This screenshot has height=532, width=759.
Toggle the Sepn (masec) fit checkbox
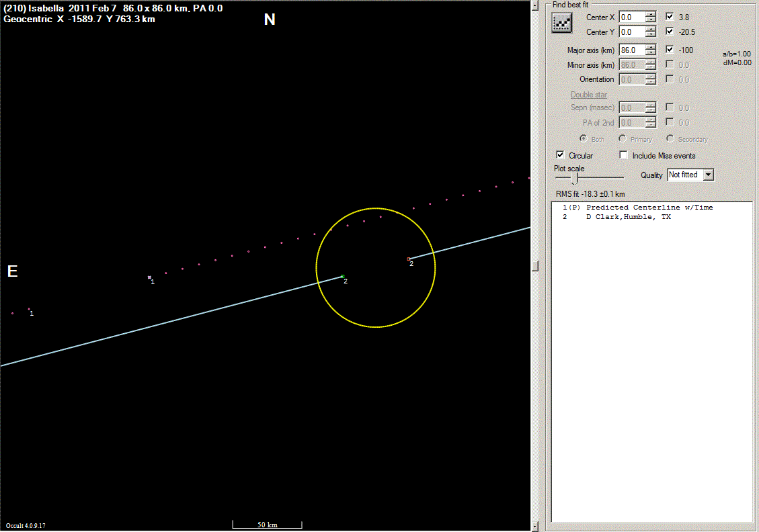click(x=670, y=107)
